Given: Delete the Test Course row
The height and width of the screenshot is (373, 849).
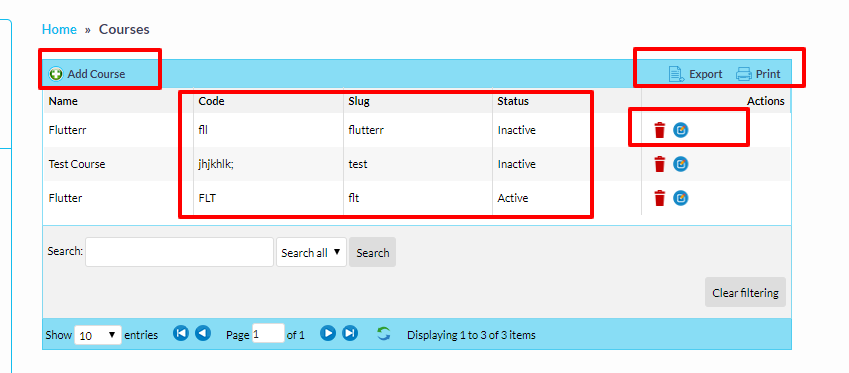Looking at the screenshot, I should point(659,164).
